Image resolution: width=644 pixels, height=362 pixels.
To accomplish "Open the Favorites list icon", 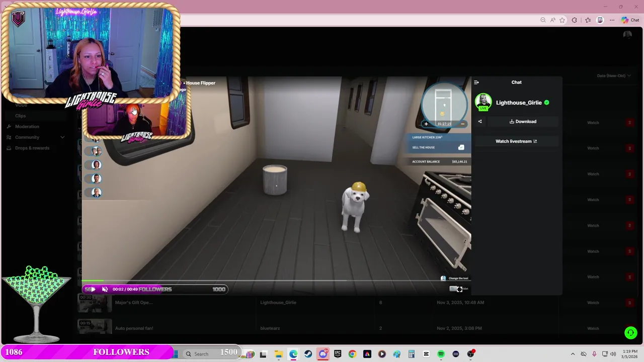I will (x=588, y=20).
